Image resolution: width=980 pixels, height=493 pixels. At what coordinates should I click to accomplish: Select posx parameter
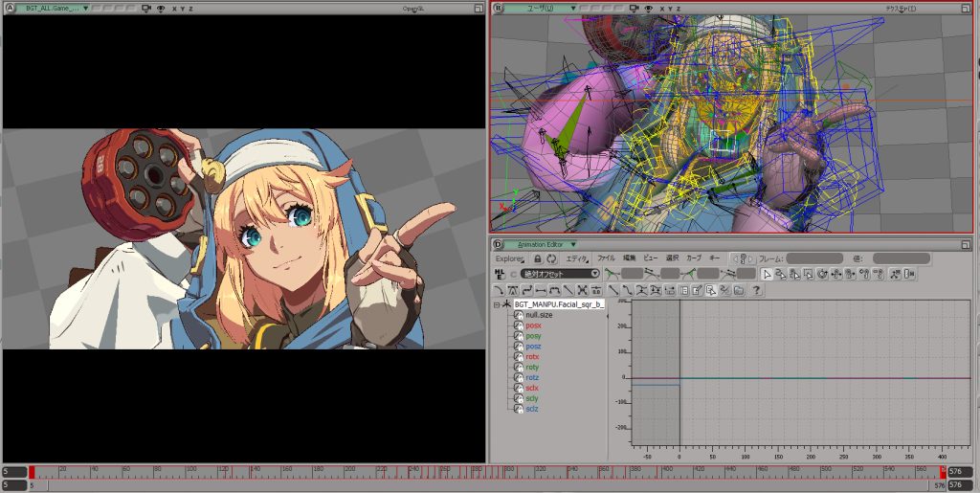(x=533, y=325)
